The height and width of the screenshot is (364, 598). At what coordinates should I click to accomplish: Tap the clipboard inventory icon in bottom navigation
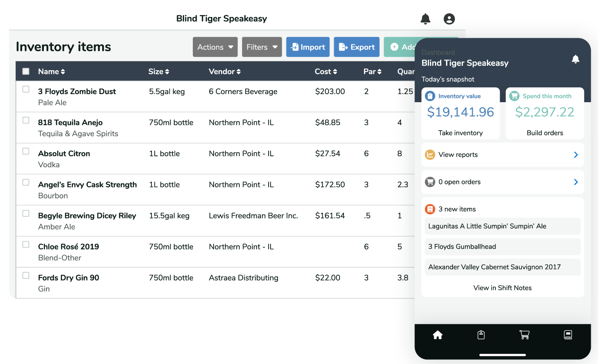[481, 335]
